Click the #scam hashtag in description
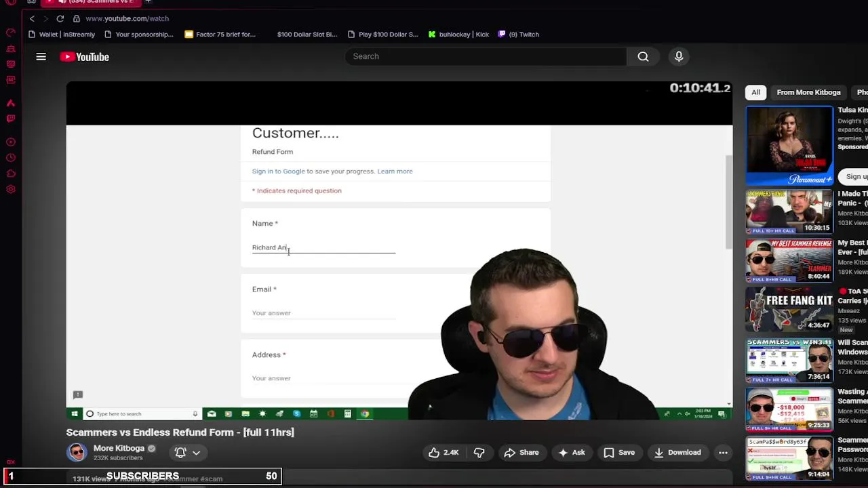Image resolution: width=868 pixels, height=488 pixels. tap(212, 479)
